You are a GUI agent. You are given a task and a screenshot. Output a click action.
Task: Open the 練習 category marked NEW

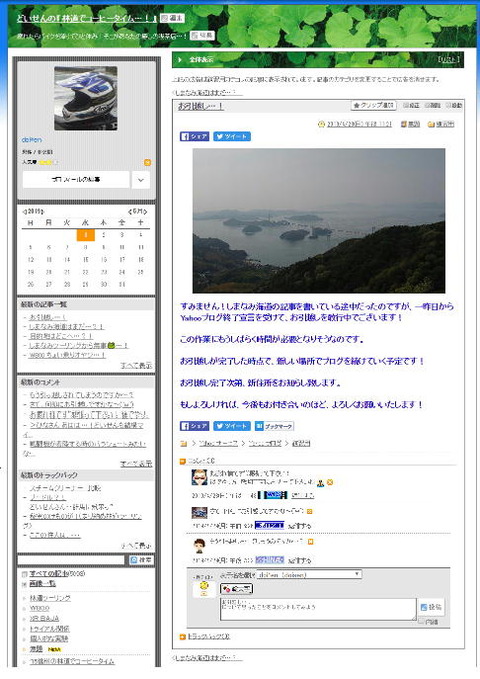tap(36, 649)
